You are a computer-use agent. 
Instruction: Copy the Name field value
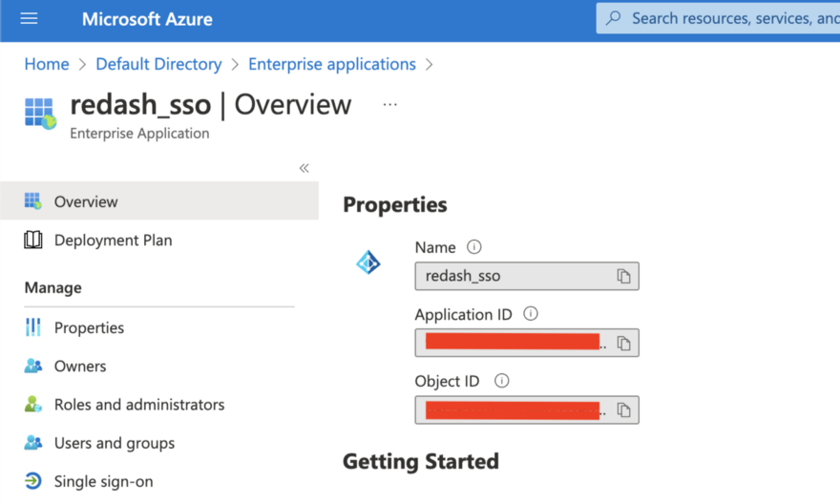[623, 276]
